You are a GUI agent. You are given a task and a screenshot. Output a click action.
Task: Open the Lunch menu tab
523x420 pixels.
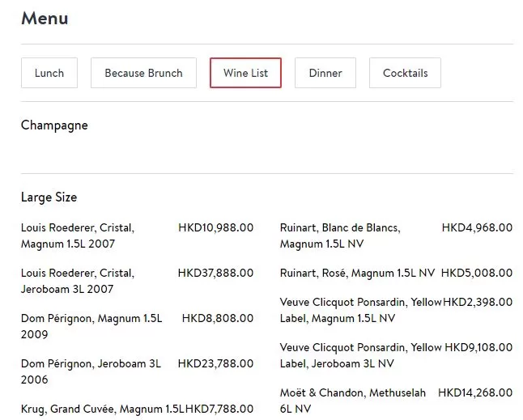pos(49,73)
